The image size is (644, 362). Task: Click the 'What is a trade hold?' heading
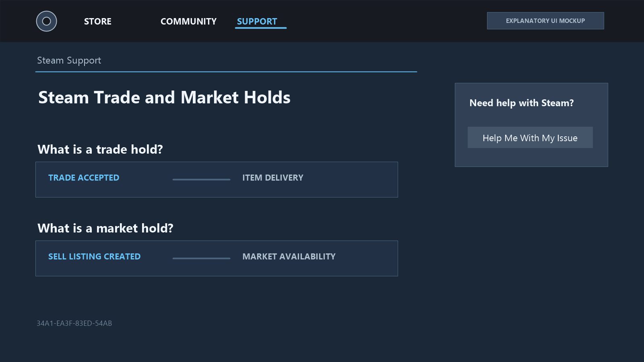[100, 150]
